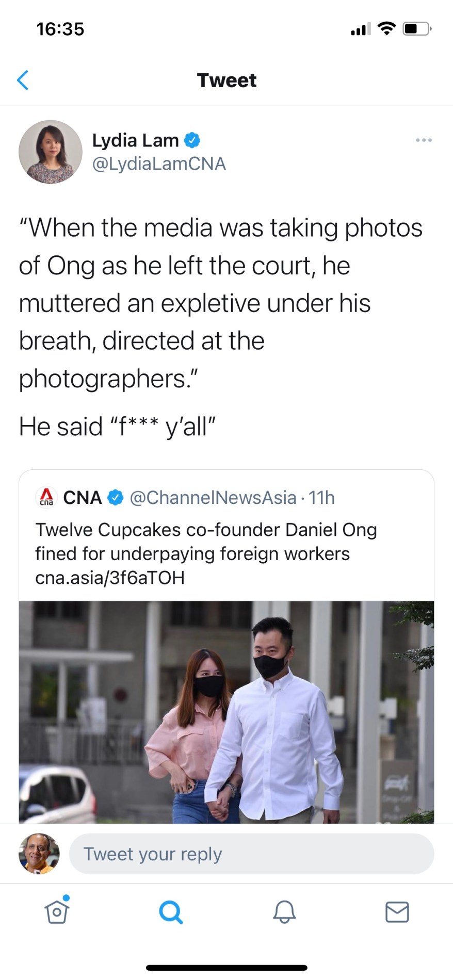
Task: Open the tweet's three-dot more options
Action: point(424,140)
